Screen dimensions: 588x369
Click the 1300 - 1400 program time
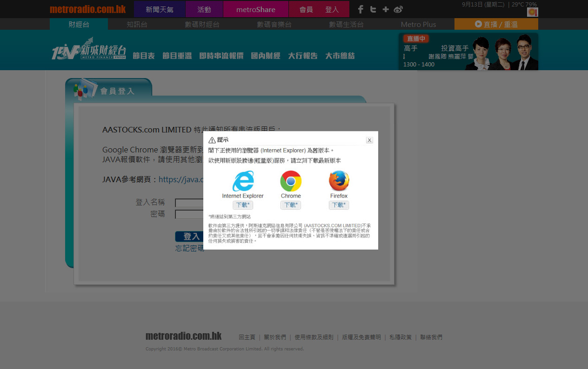pos(419,65)
